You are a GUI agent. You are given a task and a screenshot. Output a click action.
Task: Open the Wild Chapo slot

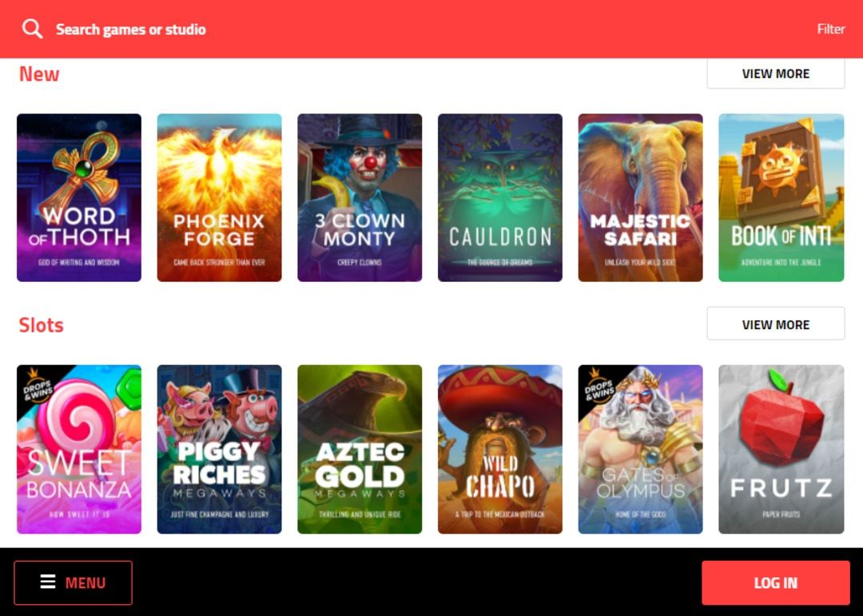click(x=500, y=449)
